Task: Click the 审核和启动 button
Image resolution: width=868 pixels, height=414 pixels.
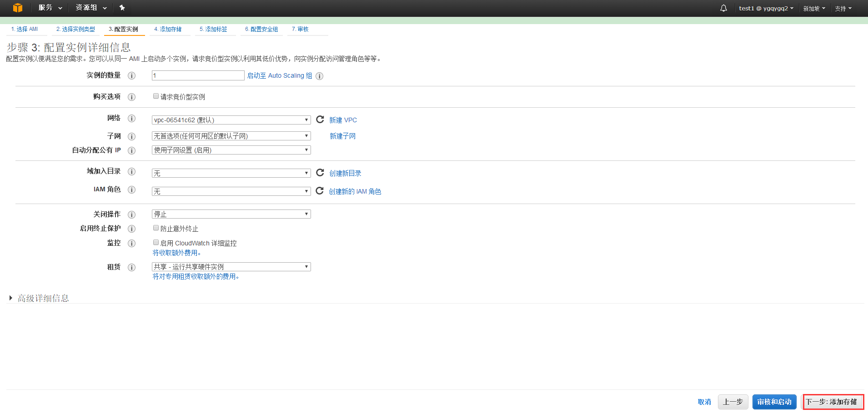Action: pos(774,402)
